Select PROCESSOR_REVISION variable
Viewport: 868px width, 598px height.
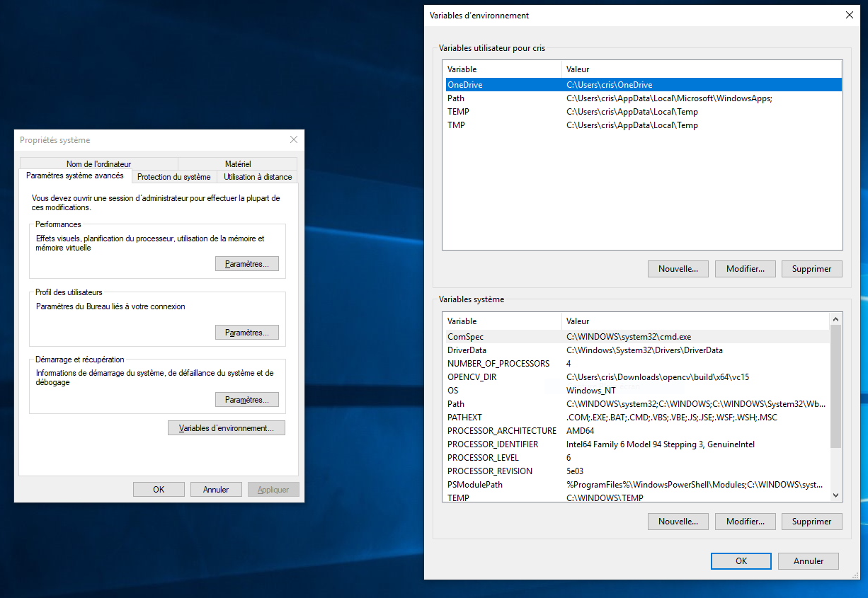click(637, 471)
